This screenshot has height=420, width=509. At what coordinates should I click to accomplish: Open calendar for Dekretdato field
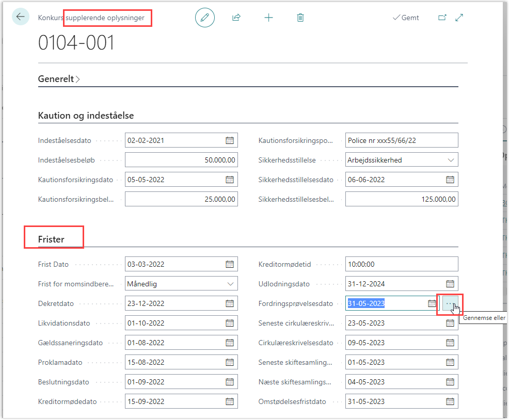point(230,303)
